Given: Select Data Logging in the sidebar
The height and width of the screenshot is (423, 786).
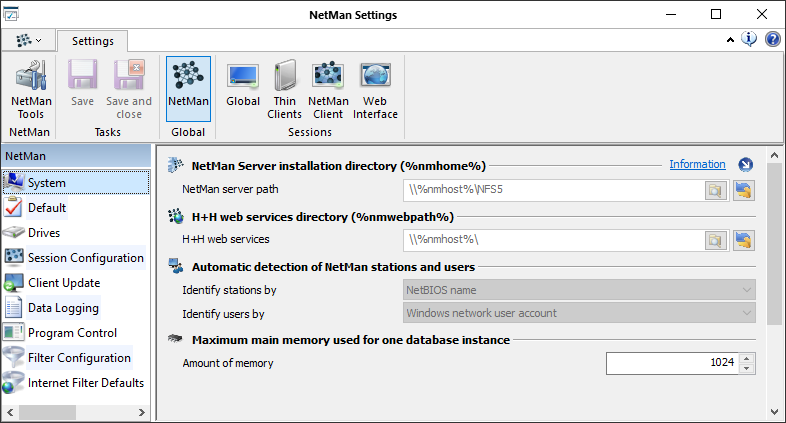Looking at the screenshot, I should [x=63, y=308].
